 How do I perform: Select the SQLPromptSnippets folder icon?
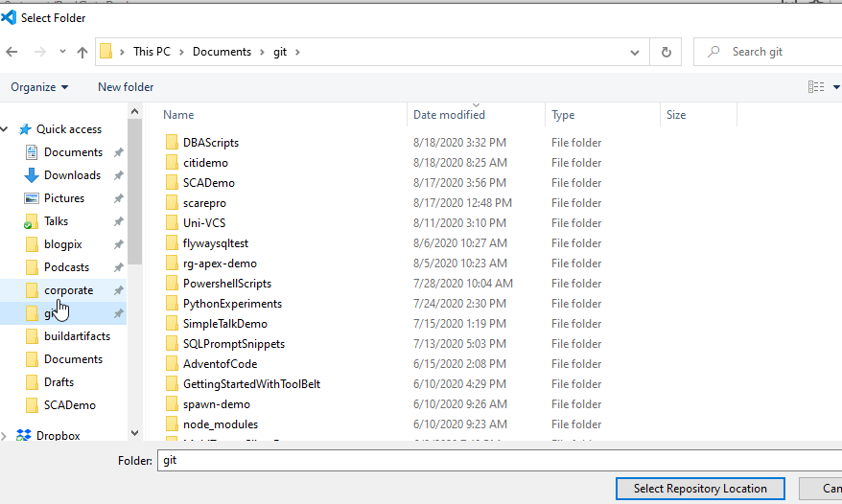pyautogui.click(x=172, y=344)
